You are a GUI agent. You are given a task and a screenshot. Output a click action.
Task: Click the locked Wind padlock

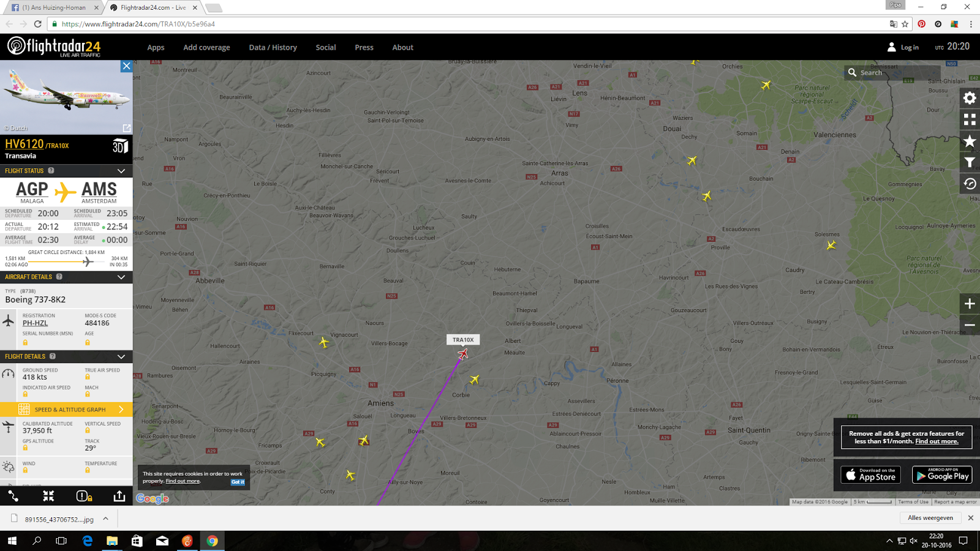click(25, 470)
